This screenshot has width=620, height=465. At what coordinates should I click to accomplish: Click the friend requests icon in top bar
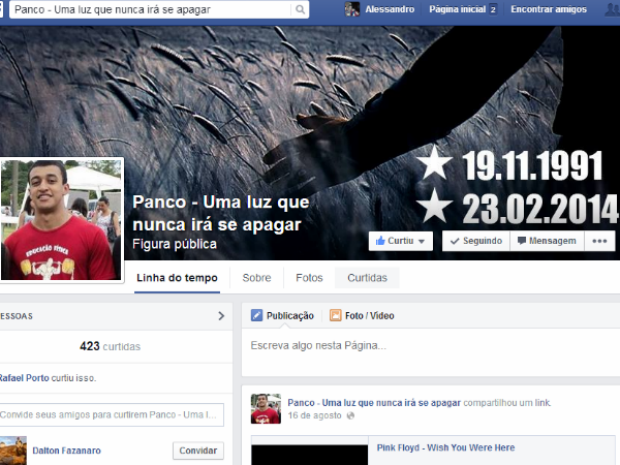click(612, 9)
